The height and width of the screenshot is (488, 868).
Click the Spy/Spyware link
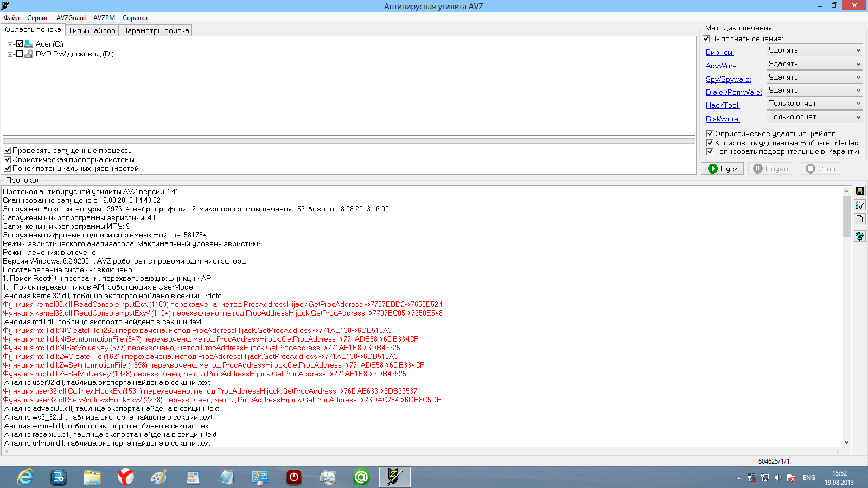[729, 79]
